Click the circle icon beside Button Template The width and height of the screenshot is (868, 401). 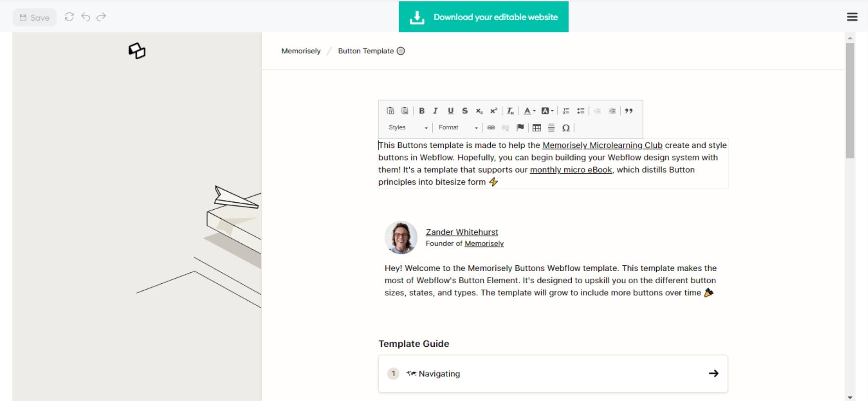401,51
